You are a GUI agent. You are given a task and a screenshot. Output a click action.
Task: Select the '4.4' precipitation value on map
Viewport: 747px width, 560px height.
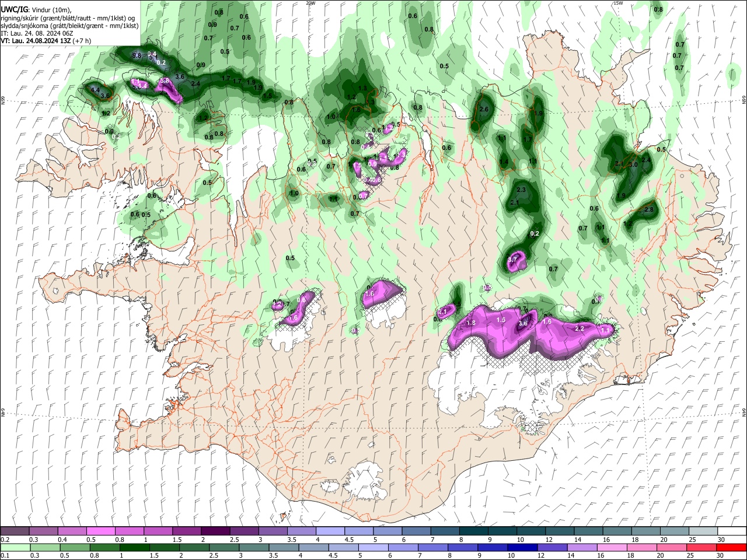(x=95, y=90)
